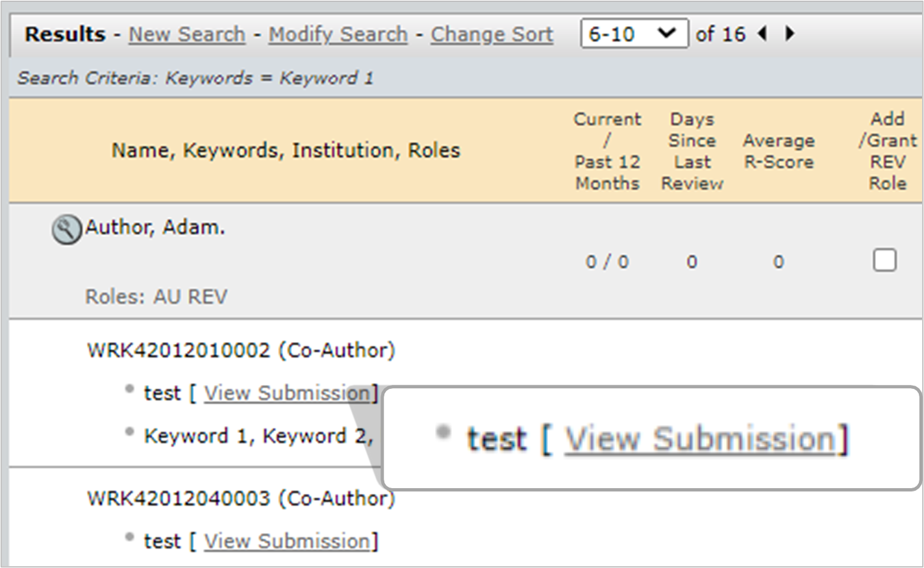This screenshot has width=924, height=568.
Task: Open the 6-10 results range dropdown
Action: point(634,34)
